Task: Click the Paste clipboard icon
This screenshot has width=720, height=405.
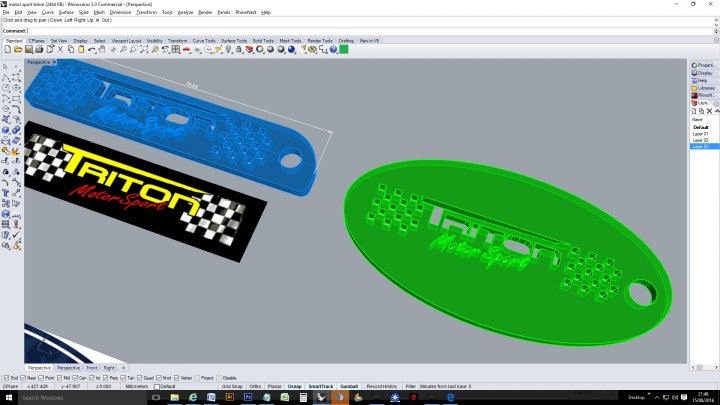Action: coord(81,50)
